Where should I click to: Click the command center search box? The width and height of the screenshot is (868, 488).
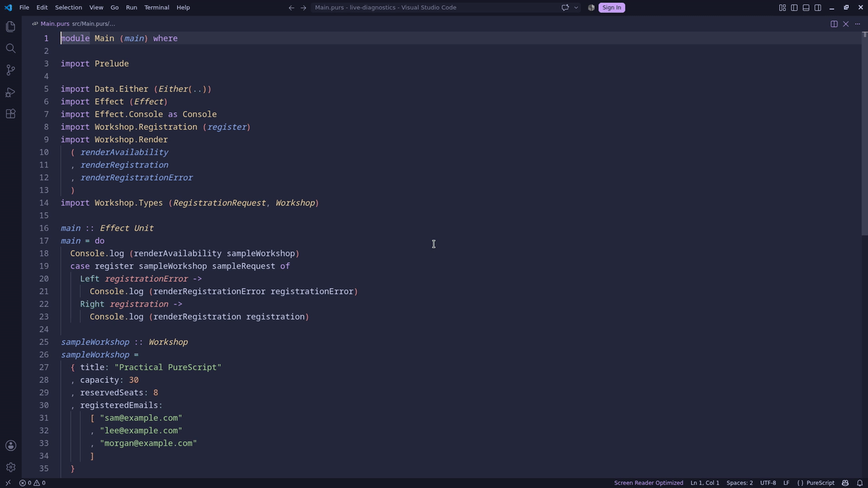point(434,7)
